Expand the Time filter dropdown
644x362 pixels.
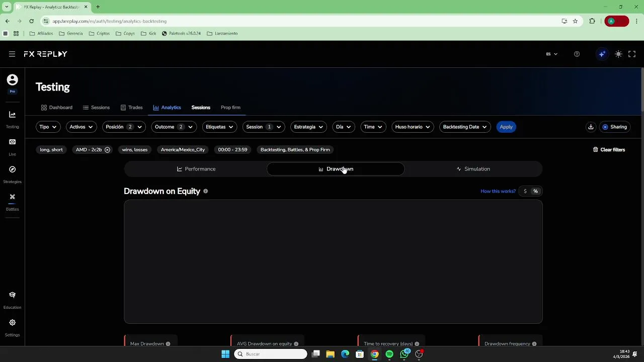(x=373, y=127)
